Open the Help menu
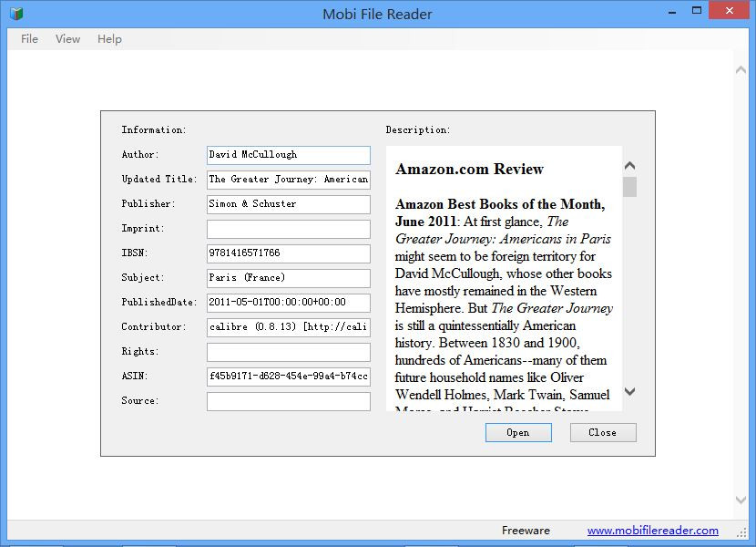 (109, 39)
